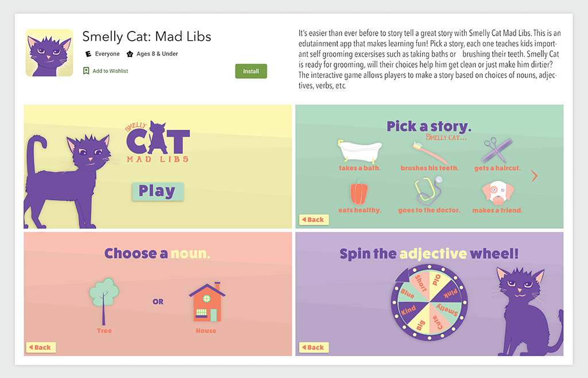Click the Smelly Cat app icon

[x=49, y=53]
